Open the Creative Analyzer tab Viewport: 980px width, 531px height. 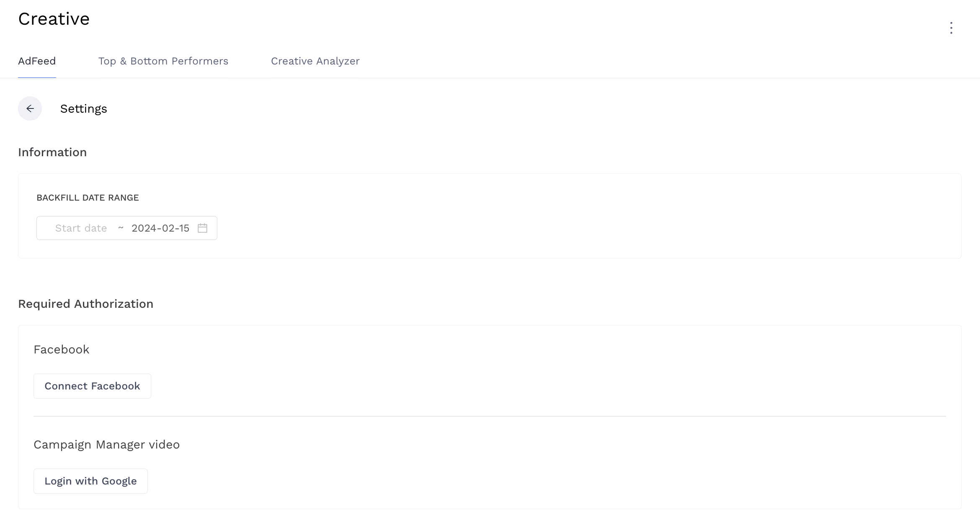pyautogui.click(x=315, y=61)
